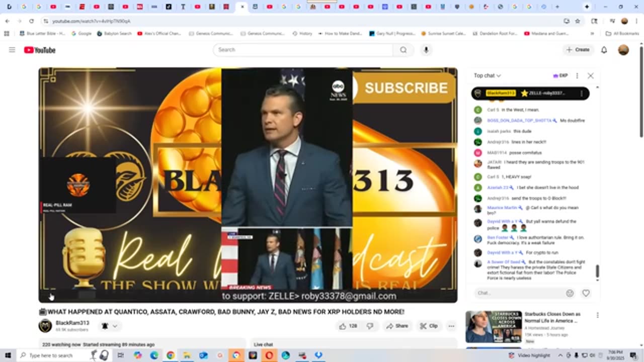Viewport: 644px width, 362px height.
Task: Reload the page
Action: click(31, 21)
